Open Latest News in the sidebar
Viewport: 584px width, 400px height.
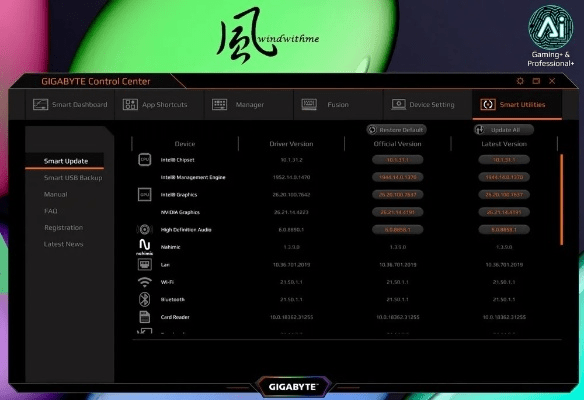click(x=63, y=244)
